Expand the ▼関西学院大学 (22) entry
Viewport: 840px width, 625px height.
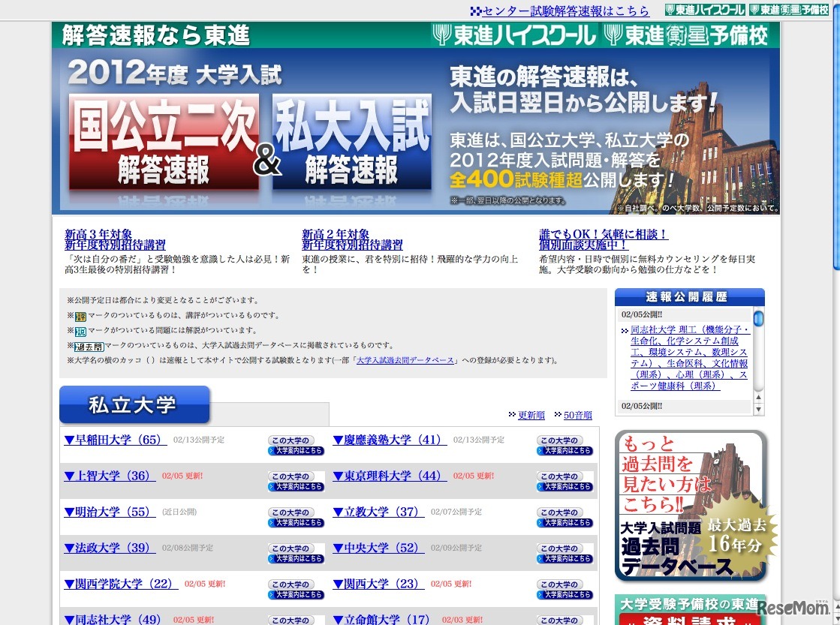click(x=121, y=584)
